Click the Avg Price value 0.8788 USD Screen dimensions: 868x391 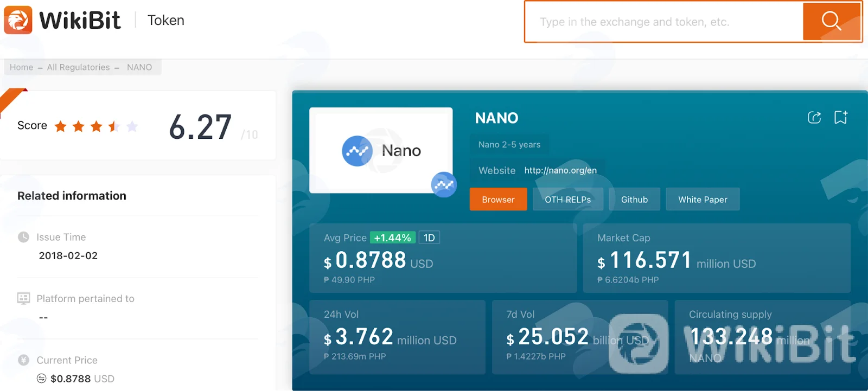[x=379, y=260]
